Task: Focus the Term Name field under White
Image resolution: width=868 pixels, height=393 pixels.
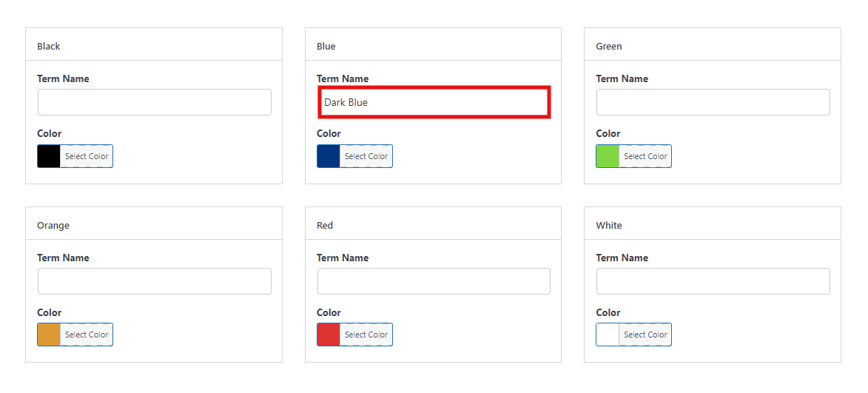Action: point(713,281)
